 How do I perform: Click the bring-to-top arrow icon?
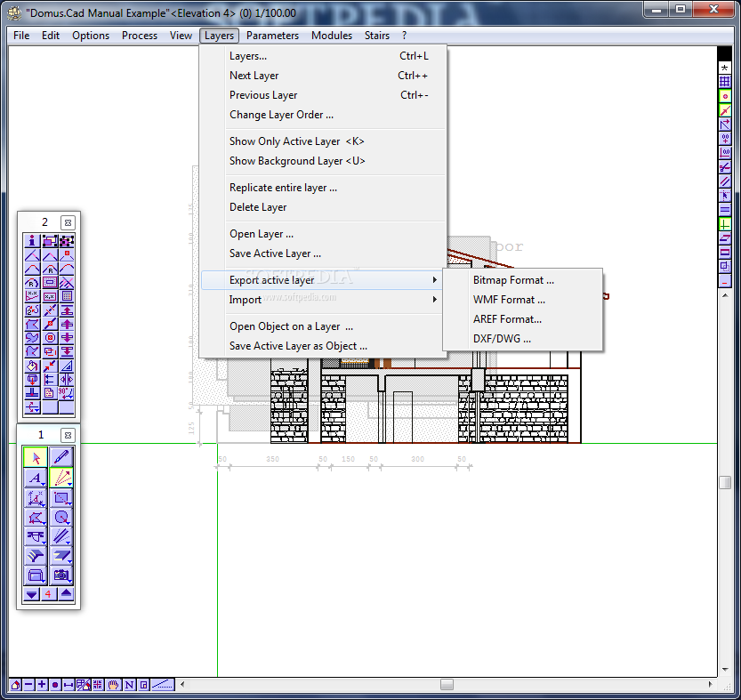(67, 310)
